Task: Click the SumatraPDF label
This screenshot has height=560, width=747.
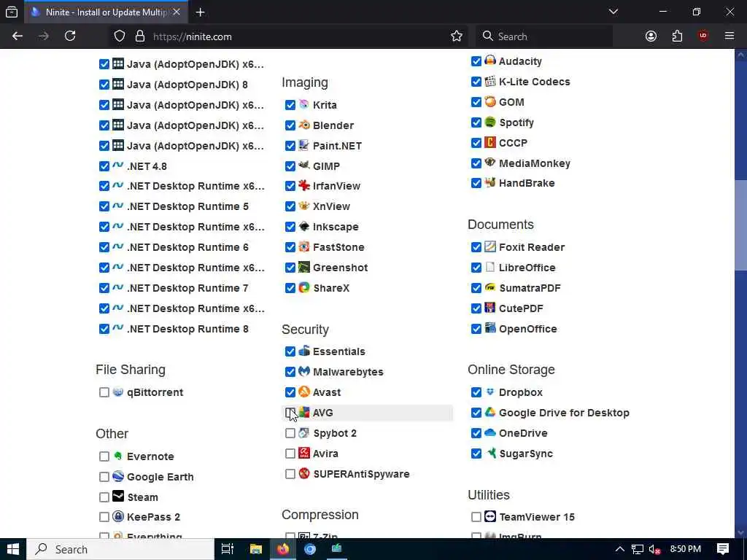Action: 530,287
